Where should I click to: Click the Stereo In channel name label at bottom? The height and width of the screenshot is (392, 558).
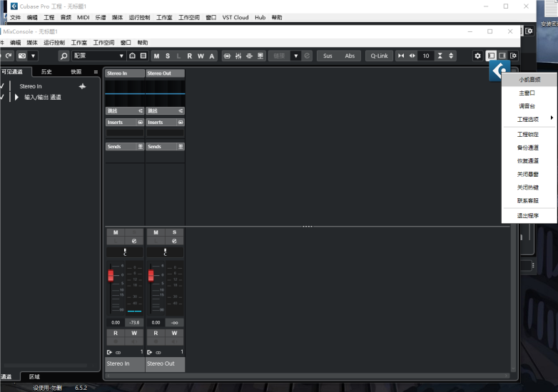pyautogui.click(x=125, y=364)
